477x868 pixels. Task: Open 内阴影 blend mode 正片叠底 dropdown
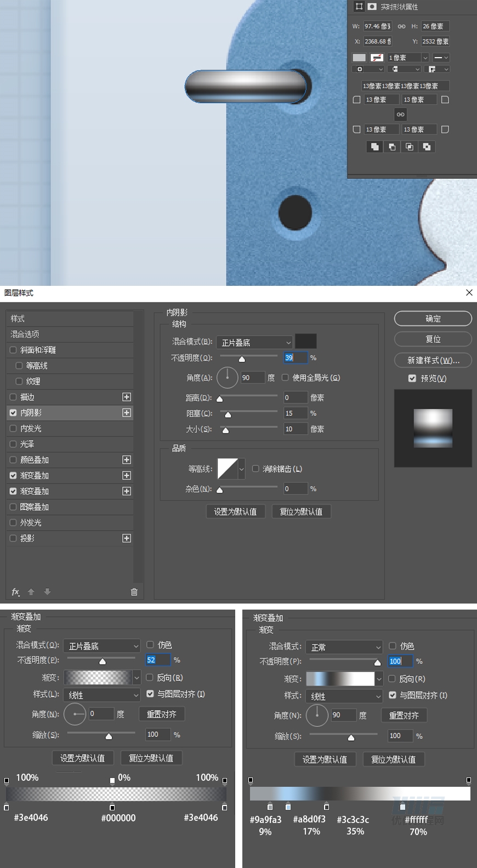[254, 342]
